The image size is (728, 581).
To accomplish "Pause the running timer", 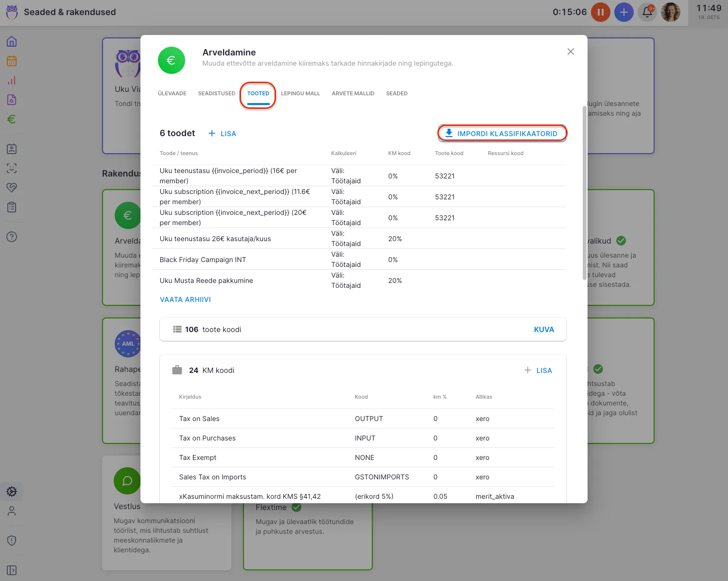I will (x=600, y=12).
